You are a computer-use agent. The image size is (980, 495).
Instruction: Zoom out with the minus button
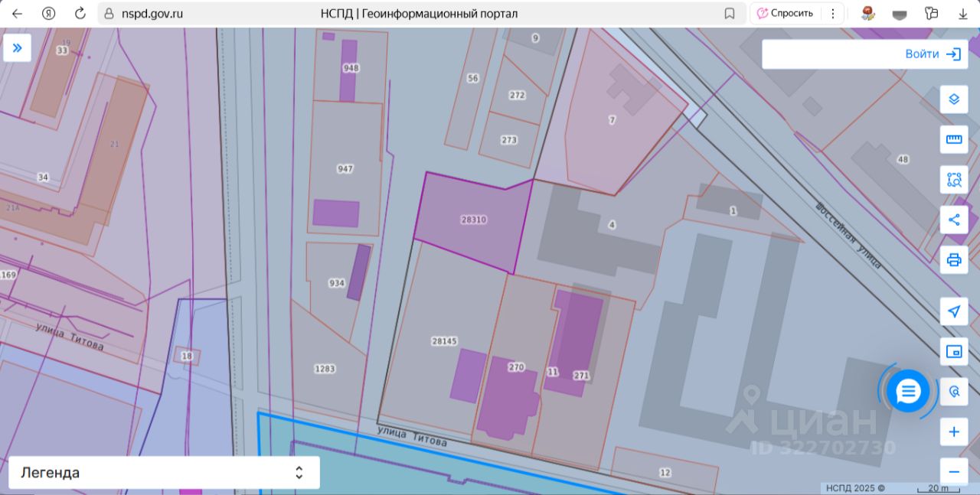tap(954, 471)
